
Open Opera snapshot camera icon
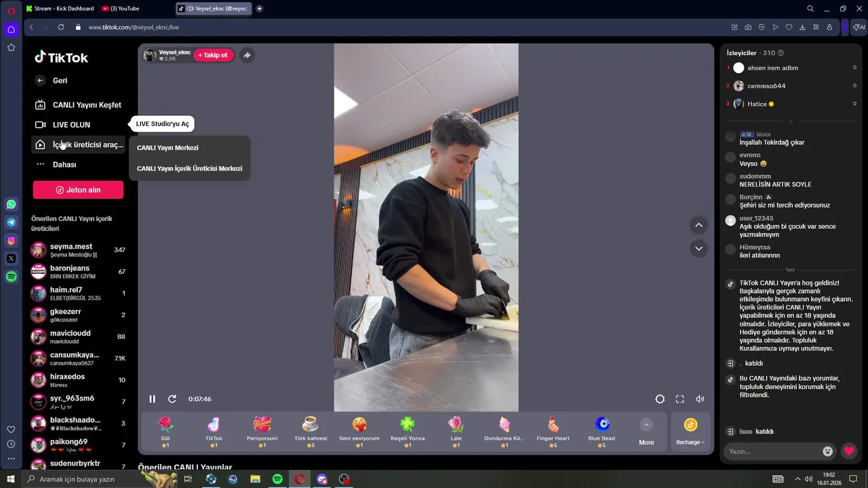[748, 27]
